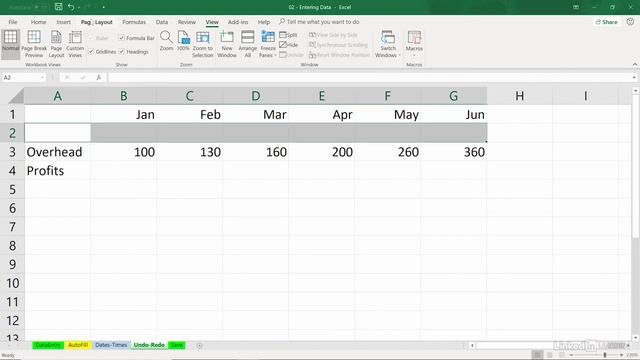Open the Zoom magnifier dialog

tap(166, 41)
